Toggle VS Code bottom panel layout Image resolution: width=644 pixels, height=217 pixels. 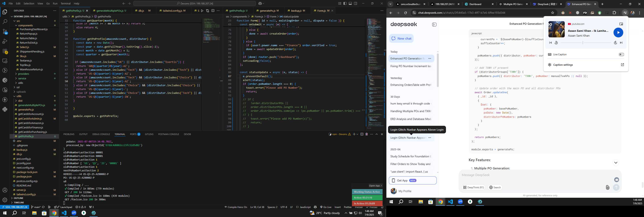[350, 3]
